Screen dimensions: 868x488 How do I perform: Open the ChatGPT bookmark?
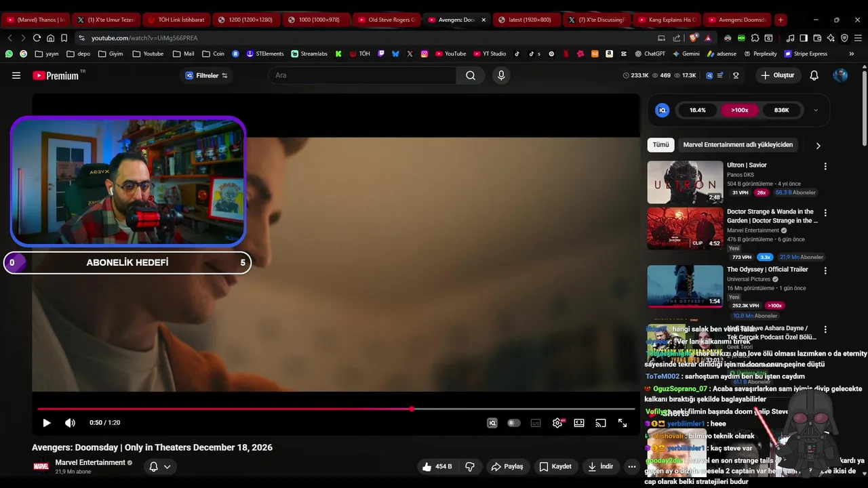coord(650,54)
